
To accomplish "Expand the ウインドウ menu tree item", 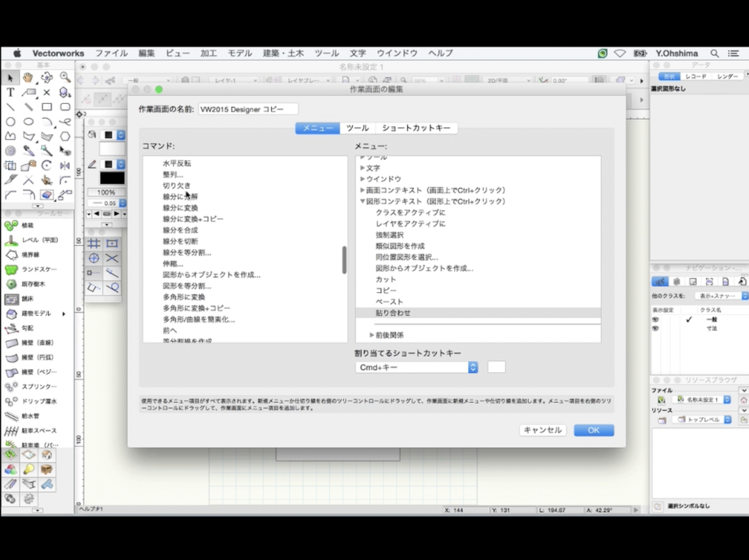I will pos(362,179).
